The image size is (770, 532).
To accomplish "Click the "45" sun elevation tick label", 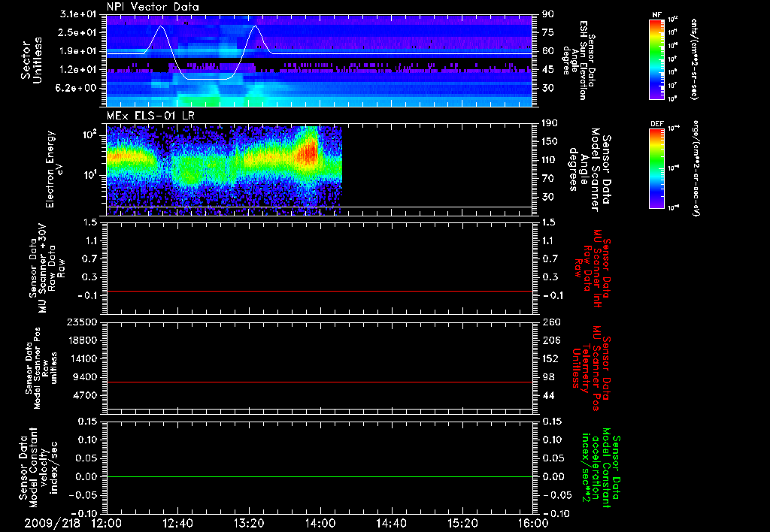I will (548, 70).
